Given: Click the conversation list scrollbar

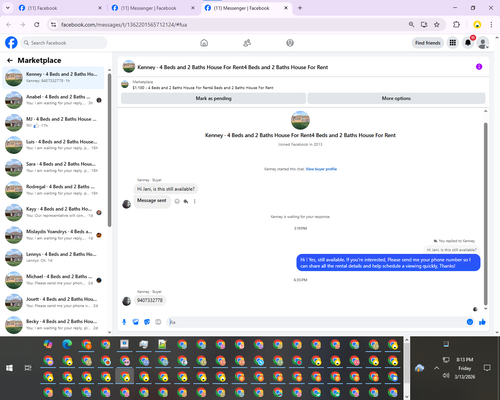Looking at the screenshot, I should pos(109,150).
